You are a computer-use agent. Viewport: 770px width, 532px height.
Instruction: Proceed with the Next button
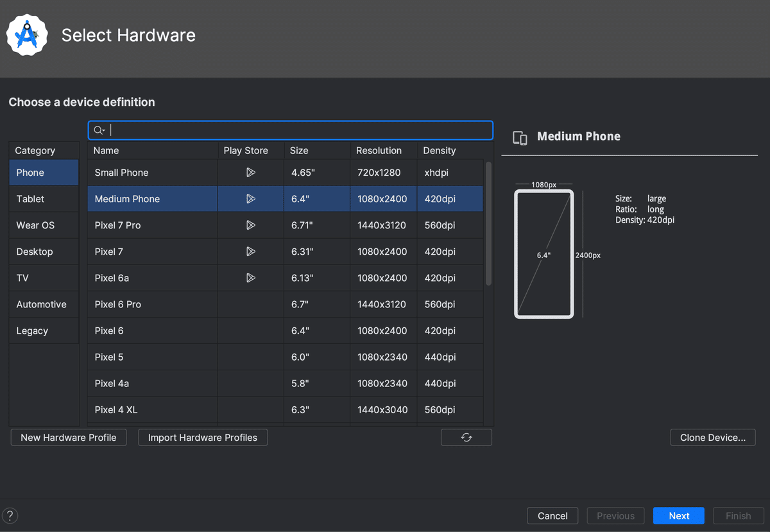pos(679,516)
